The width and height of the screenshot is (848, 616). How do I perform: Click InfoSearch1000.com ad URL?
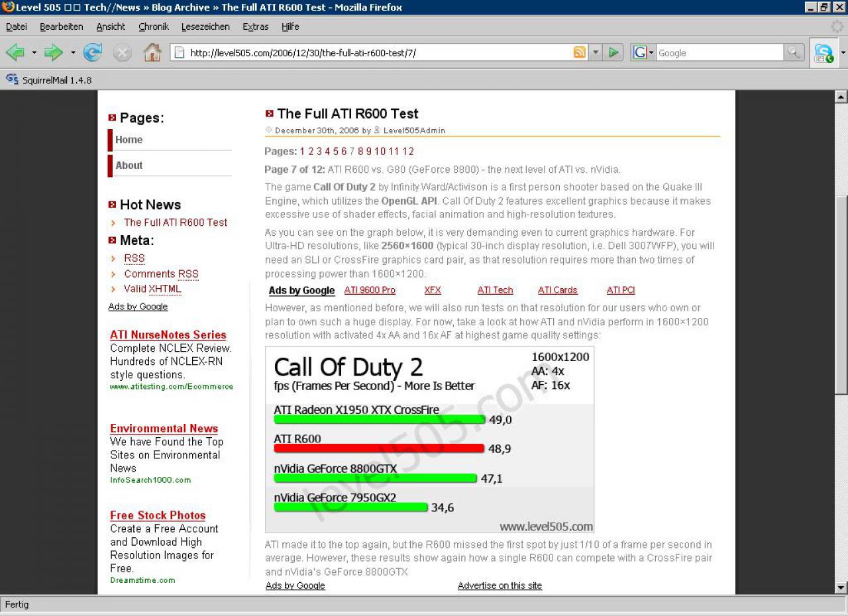(x=150, y=480)
